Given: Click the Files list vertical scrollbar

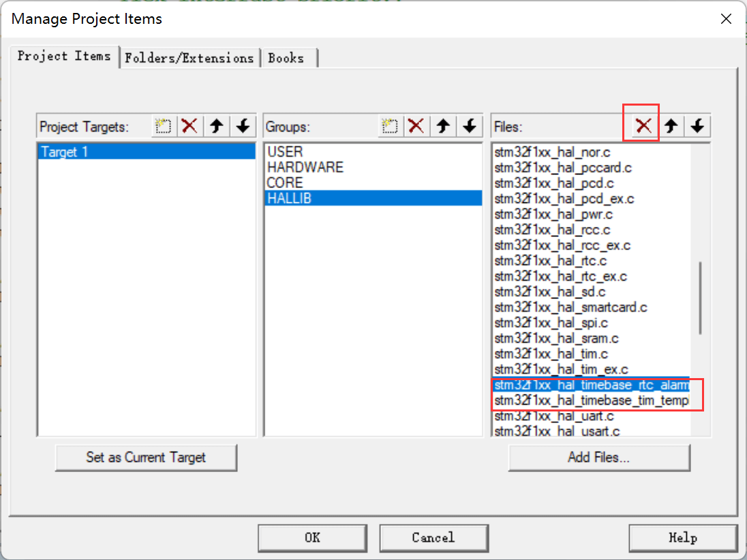Looking at the screenshot, I should [x=700, y=298].
